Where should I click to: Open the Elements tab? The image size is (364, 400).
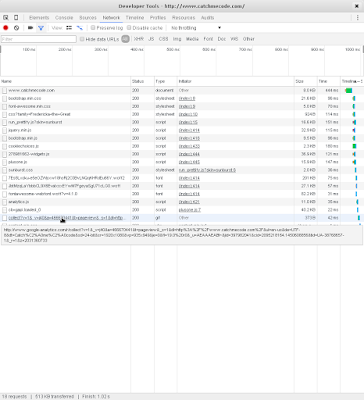click(39, 18)
